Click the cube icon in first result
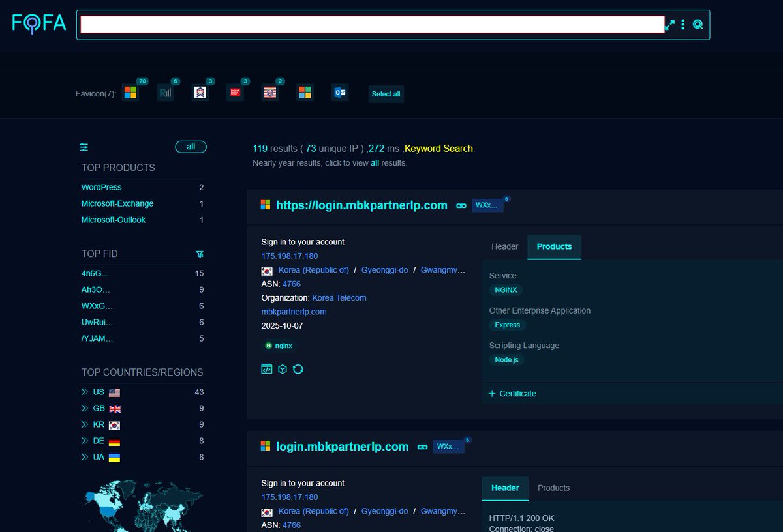Viewport: 783px width, 532px height. pyautogui.click(x=283, y=369)
